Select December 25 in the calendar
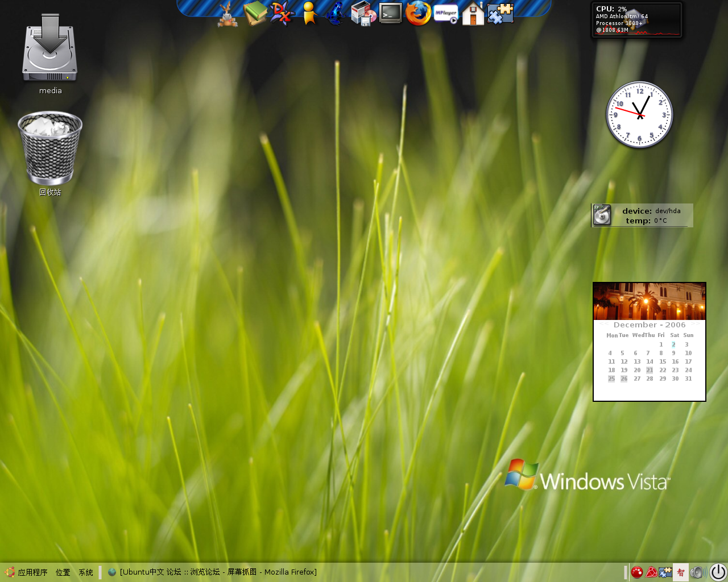The height and width of the screenshot is (582, 728). pyautogui.click(x=611, y=379)
